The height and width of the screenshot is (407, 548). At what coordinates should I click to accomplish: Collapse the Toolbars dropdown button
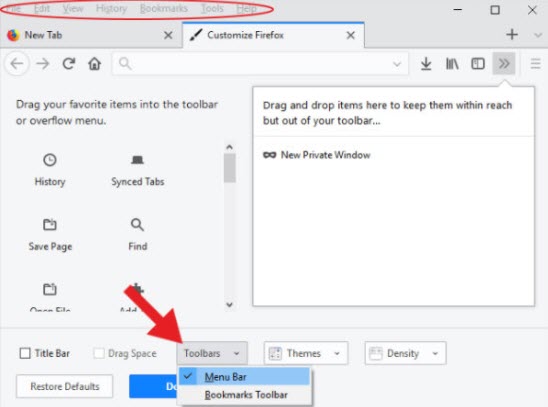coord(212,353)
